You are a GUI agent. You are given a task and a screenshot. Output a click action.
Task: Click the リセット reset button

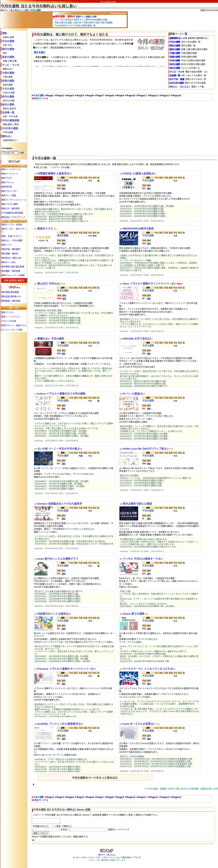44,833
